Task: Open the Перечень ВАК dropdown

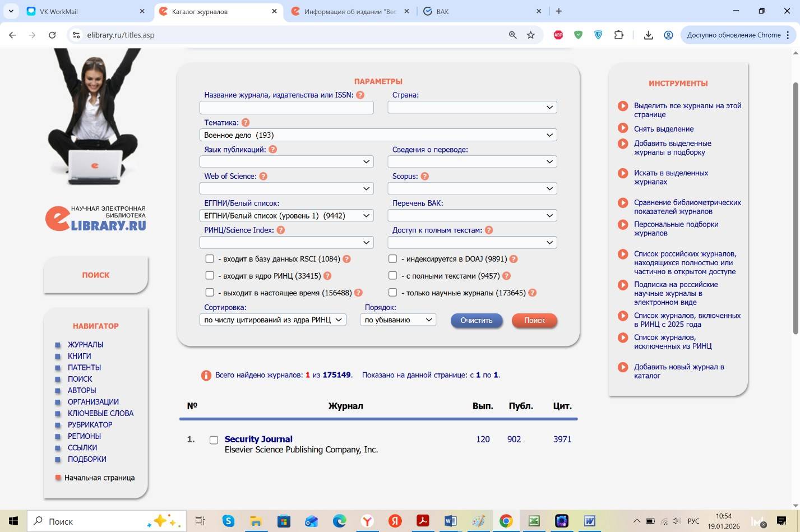Action: [x=472, y=216]
